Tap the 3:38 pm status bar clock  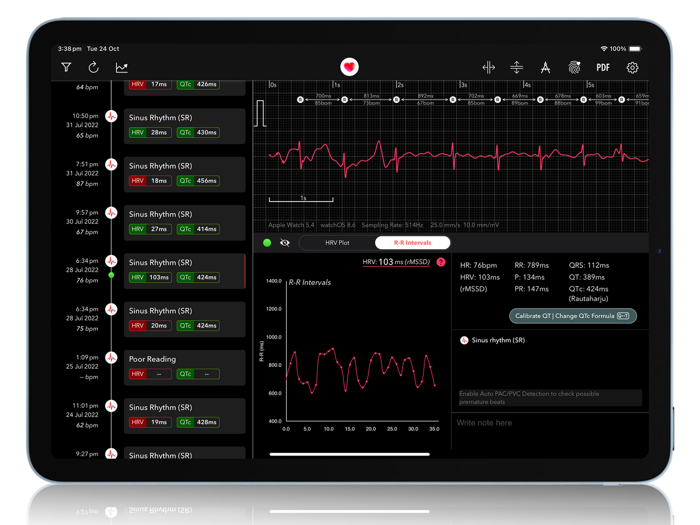[x=69, y=49]
